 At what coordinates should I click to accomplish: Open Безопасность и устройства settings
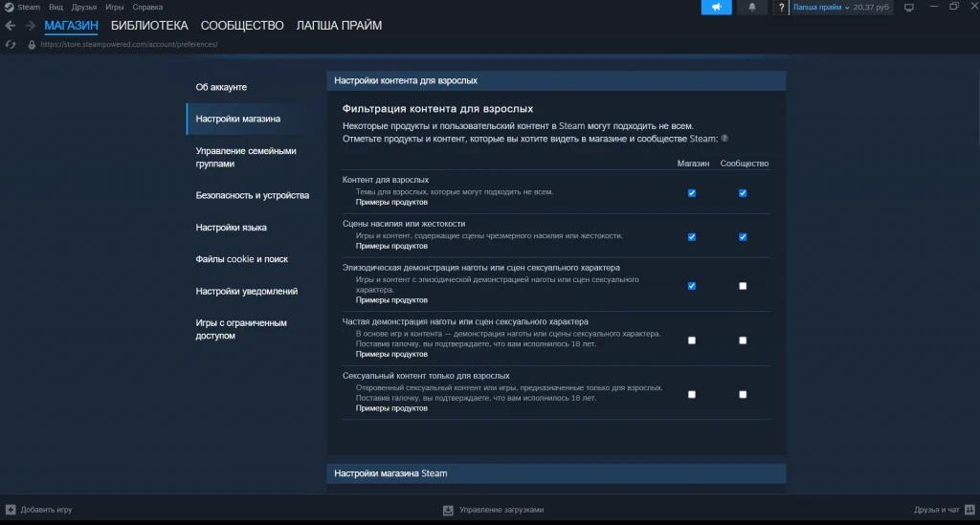coord(253,195)
